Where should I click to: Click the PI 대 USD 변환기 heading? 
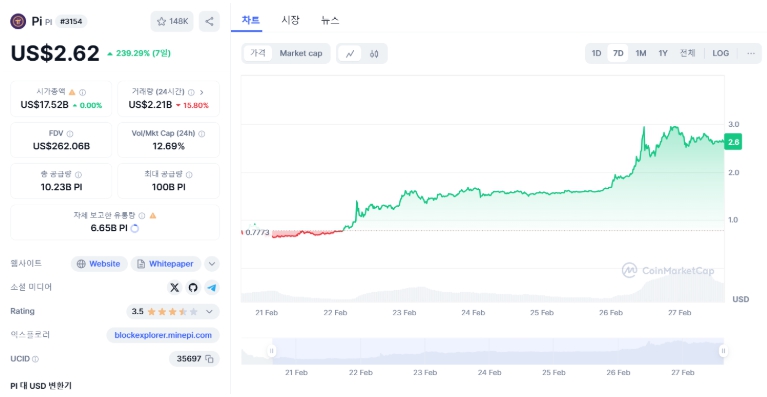point(41,386)
